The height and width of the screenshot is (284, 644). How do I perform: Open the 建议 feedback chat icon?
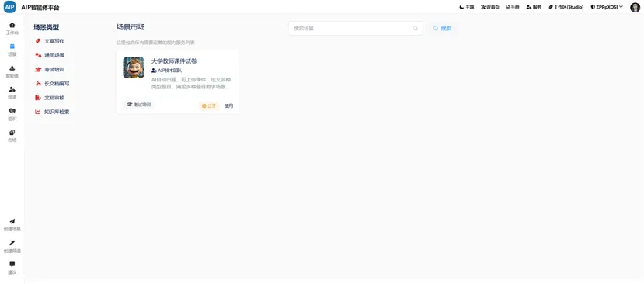click(12, 265)
